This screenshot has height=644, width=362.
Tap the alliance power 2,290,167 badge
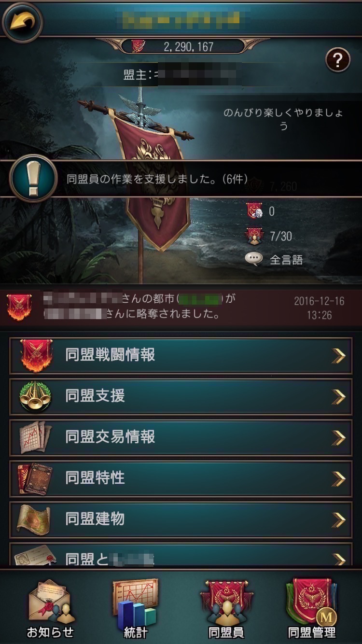[x=181, y=46]
